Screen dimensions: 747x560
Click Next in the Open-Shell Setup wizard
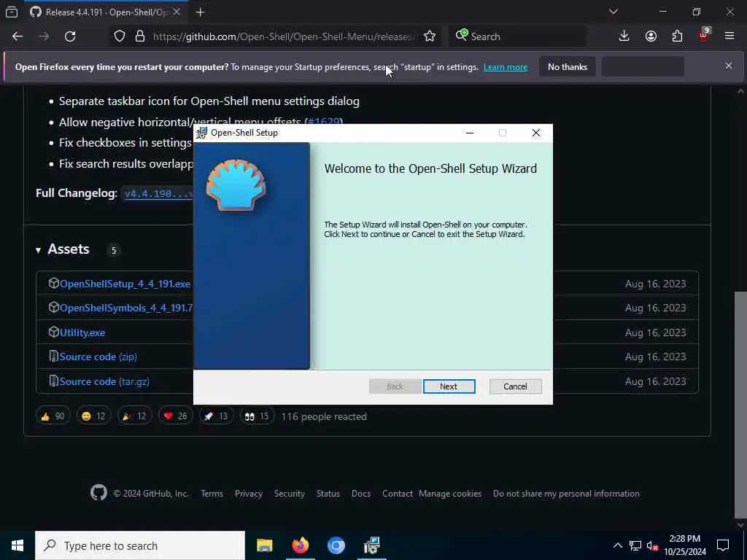pyautogui.click(x=449, y=386)
